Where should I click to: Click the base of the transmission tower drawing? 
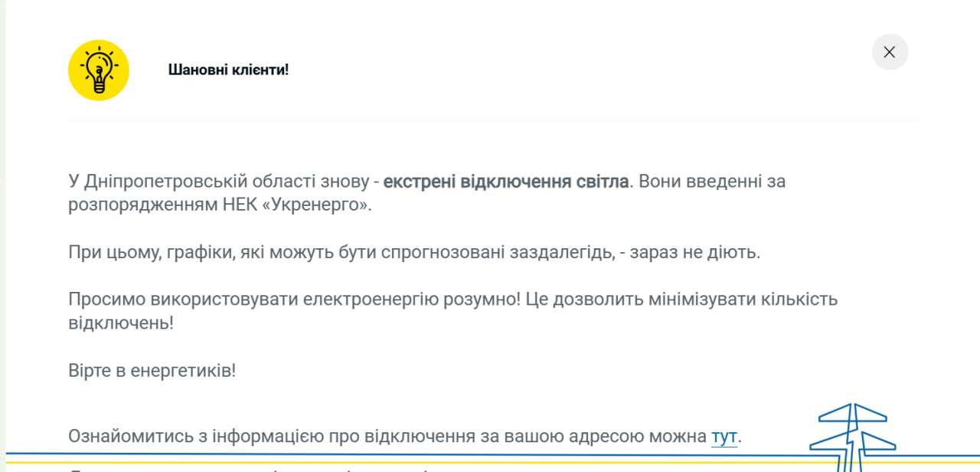click(848, 467)
